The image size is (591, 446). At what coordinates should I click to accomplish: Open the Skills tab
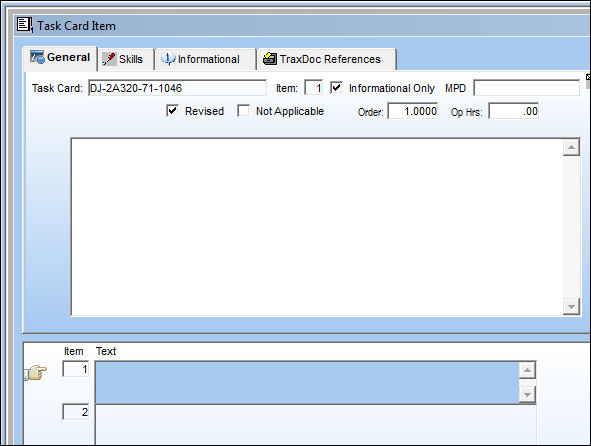(126, 60)
